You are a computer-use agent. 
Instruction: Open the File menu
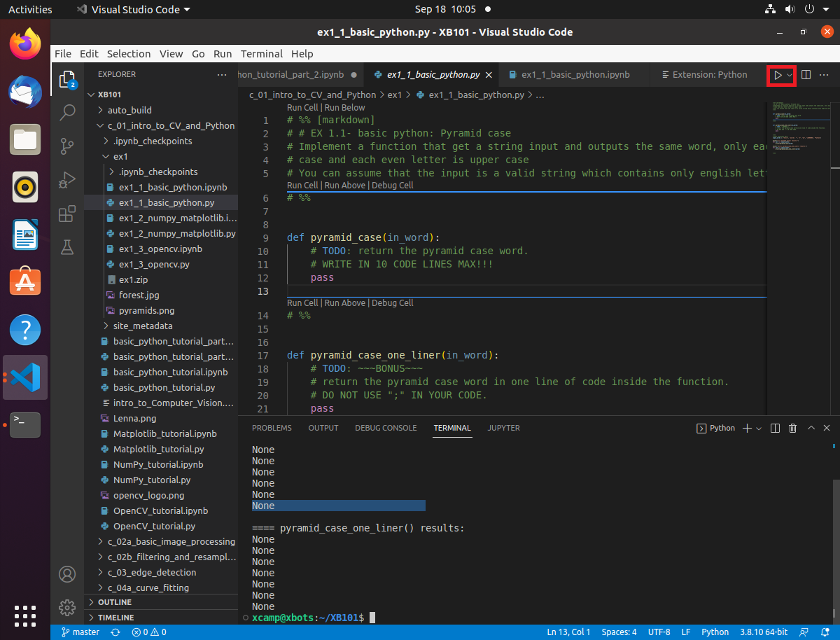point(63,54)
